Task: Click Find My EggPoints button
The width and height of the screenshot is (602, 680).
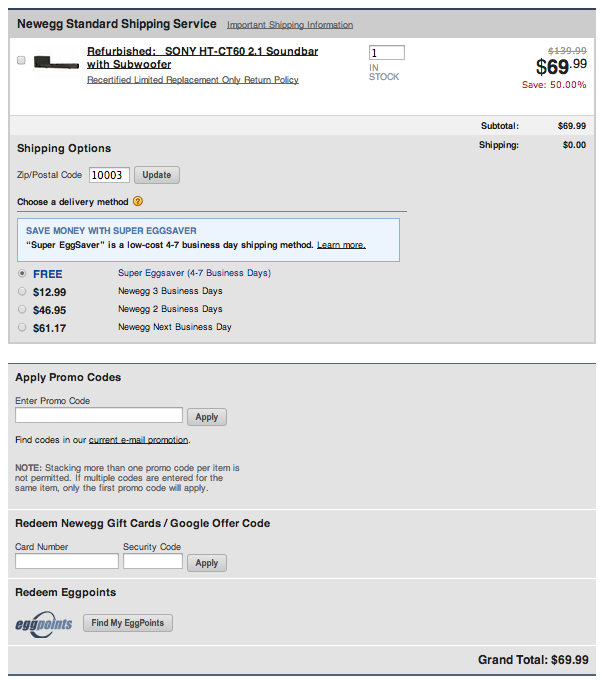Action: (x=128, y=623)
